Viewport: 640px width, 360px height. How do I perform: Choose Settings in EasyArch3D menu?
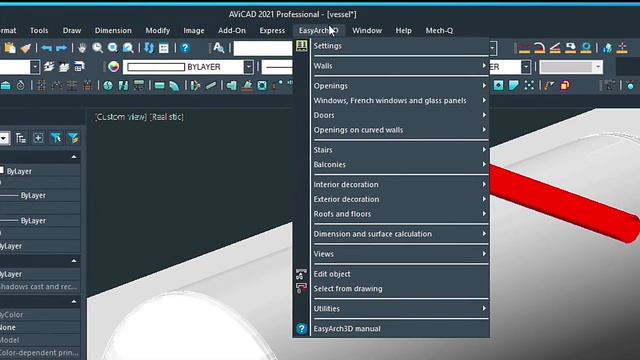[x=400, y=46]
